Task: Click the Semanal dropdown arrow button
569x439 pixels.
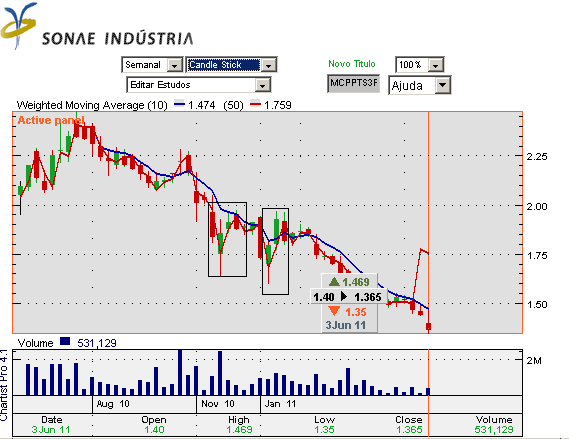Action: (175, 65)
